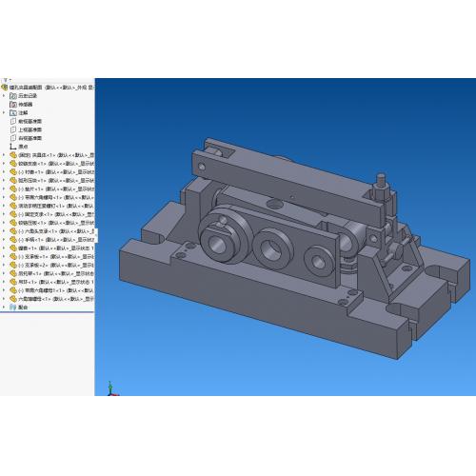Select the 历史记录 label
Viewport: 476px width, 476px height.
[28, 96]
